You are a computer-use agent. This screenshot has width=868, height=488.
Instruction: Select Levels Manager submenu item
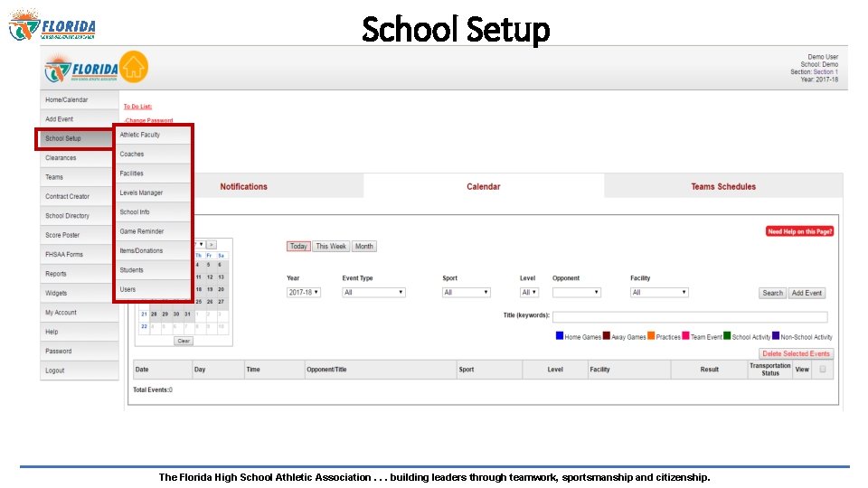[153, 193]
